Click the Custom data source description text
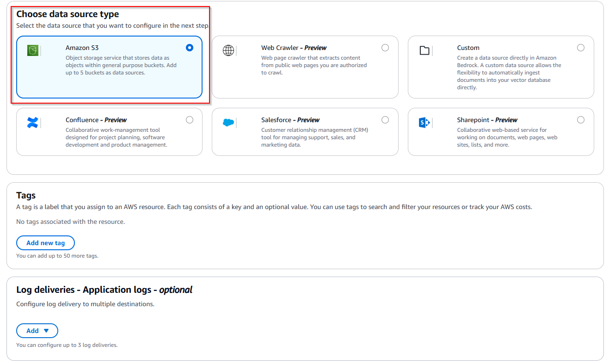This screenshot has height=364, width=609. click(x=509, y=73)
